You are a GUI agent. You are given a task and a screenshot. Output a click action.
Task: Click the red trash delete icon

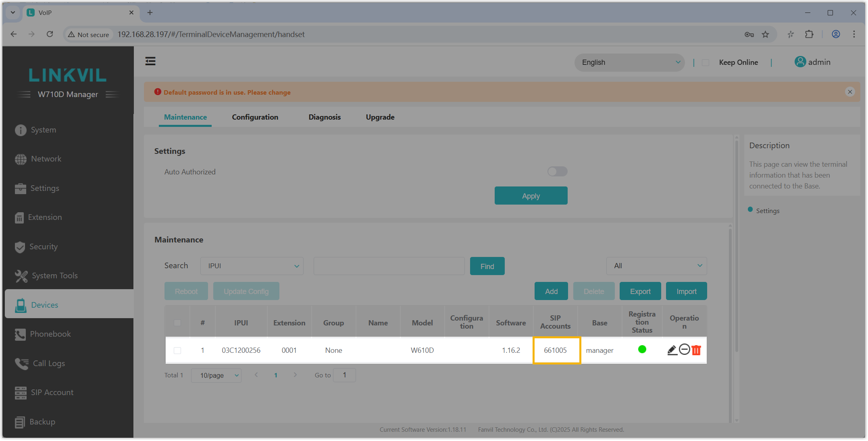696,350
